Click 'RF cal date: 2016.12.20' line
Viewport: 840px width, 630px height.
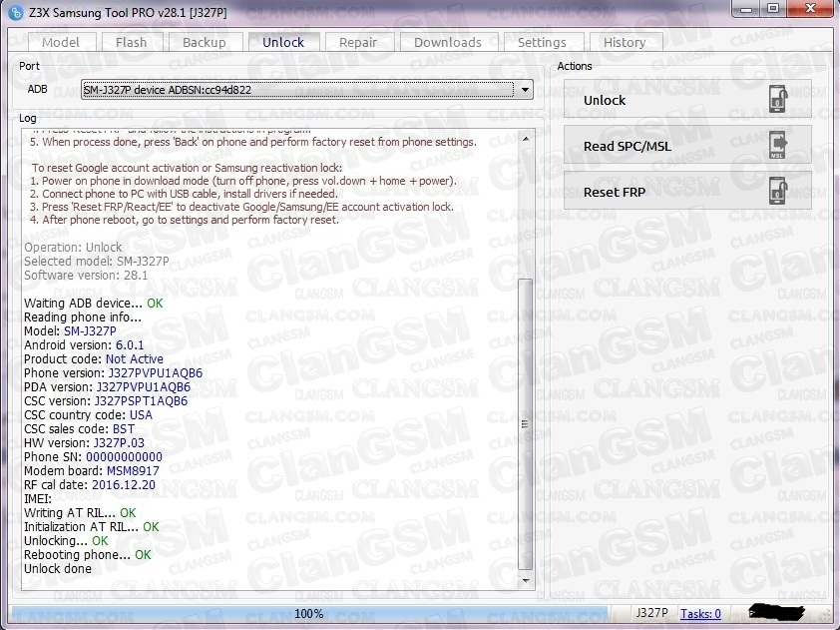[90, 484]
